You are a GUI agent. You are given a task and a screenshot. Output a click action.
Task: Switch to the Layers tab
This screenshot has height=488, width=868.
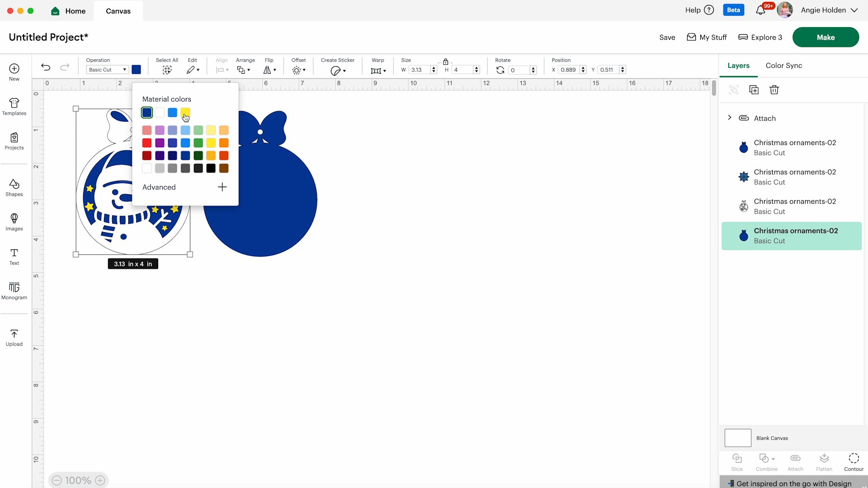click(x=738, y=65)
